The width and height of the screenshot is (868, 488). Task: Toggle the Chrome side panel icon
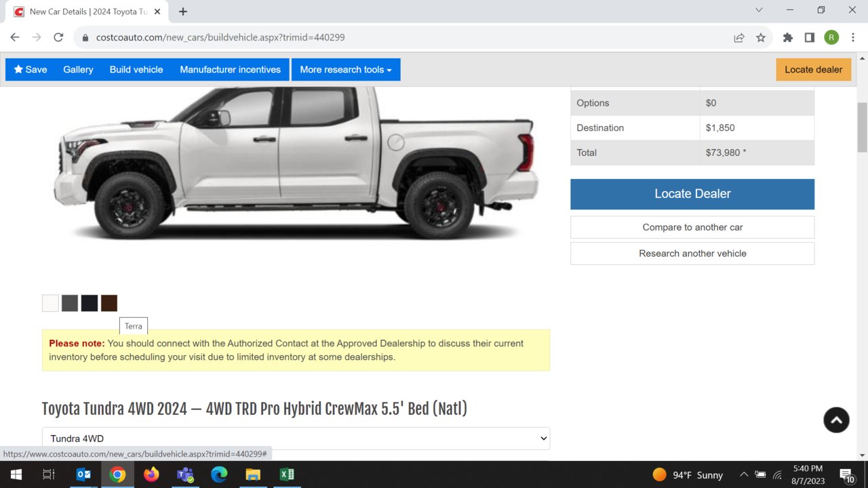(810, 37)
